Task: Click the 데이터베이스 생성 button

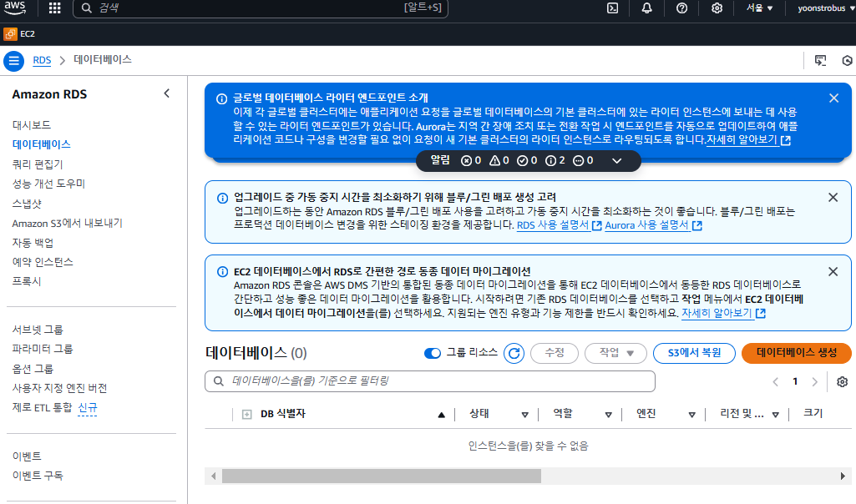Action: [x=797, y=353]
